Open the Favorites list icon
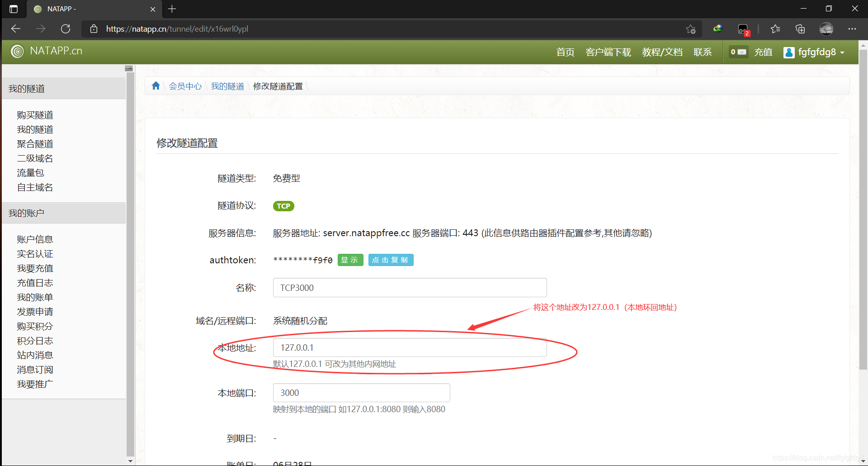The height and width of the screenshot is (466, 868). [775, 29]
